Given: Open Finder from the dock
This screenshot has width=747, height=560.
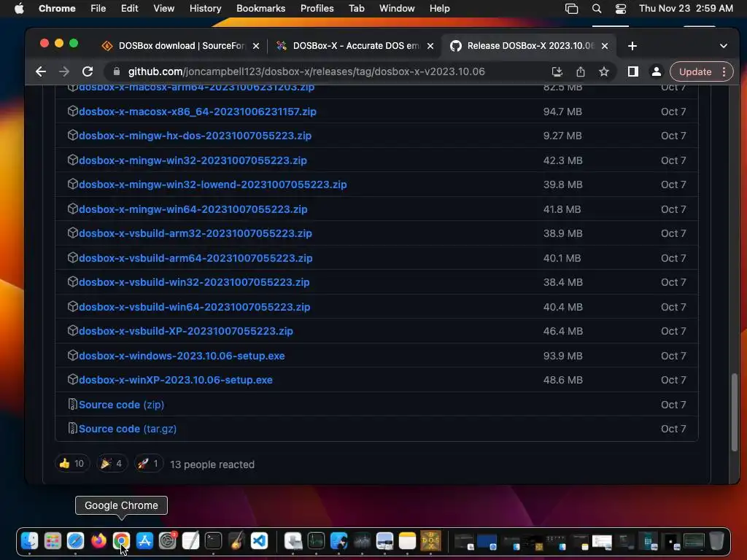Looking at the screenshot, I should tap(29, 541).
